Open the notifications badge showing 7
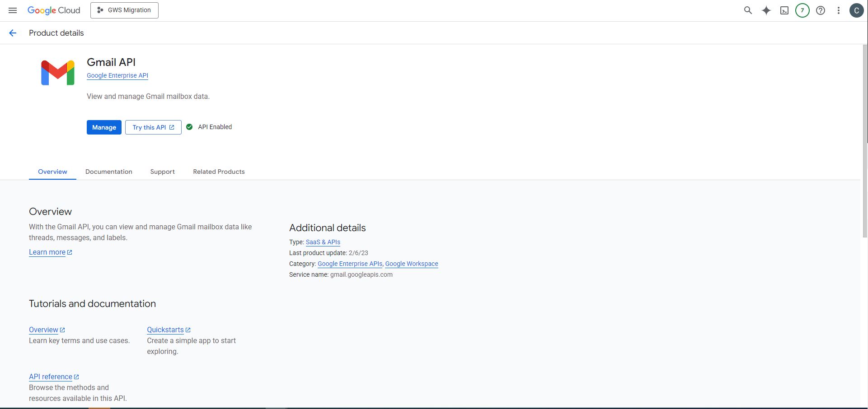 (x=802, y=10)
